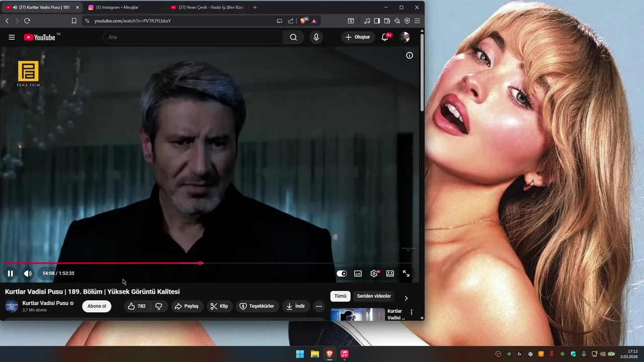The width and height of the screenshot is (644, 362).
Task: Open Brave Shields lion icon
Action: (303, 21)
